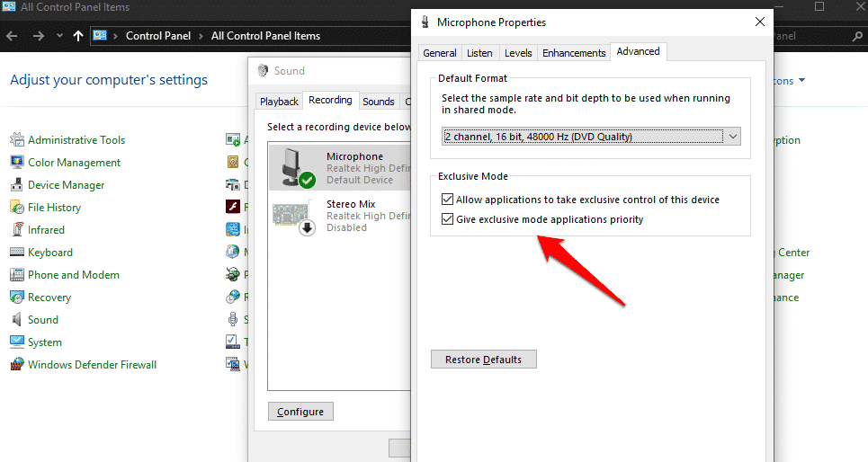Click the search magnifier icon in Control Panel
This screenshot has height=462, width=868.
point(857,36)
